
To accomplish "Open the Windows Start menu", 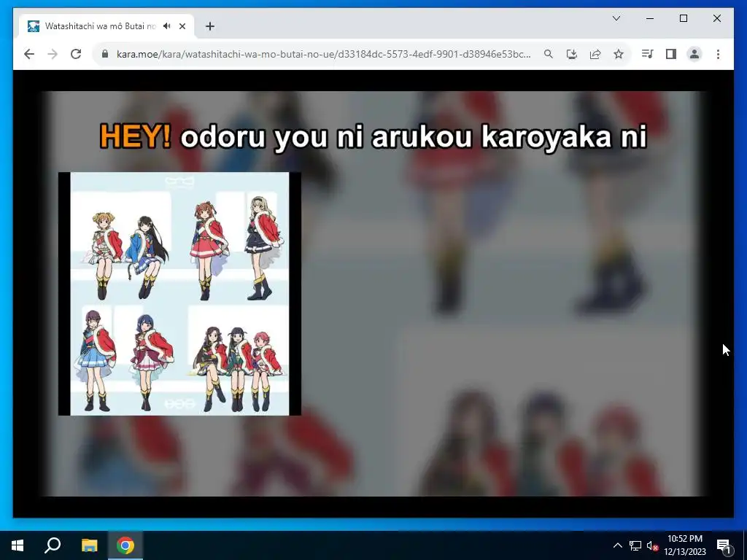I will coord(18,545).
